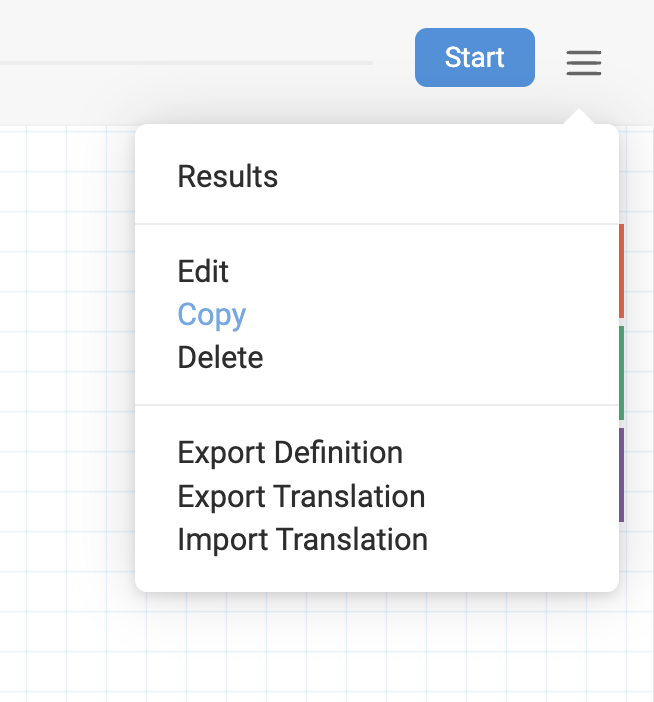Viewport: 654px width, 702px height.
Task: Click the grid canvas left of the popup
Action: [x=67, y=358]
